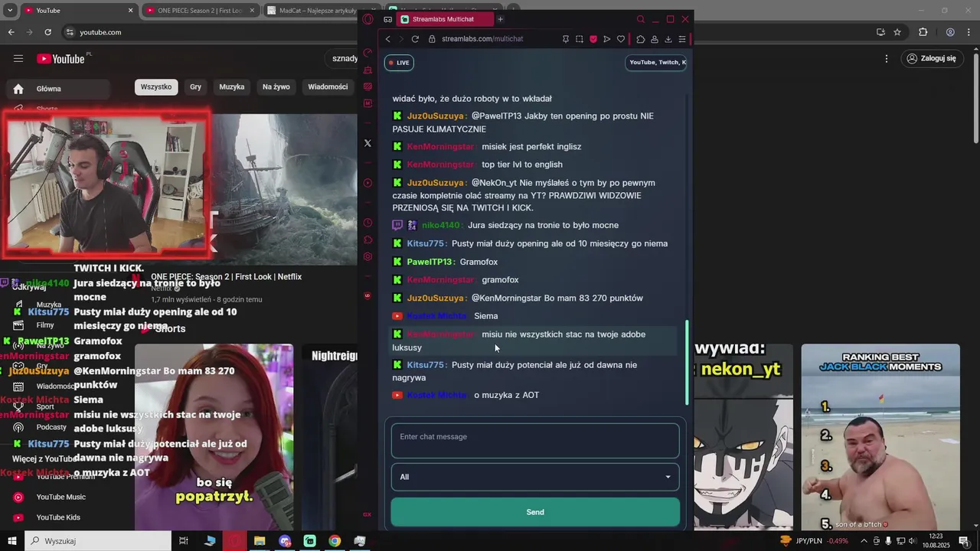Select the Na żywo filter chip
The height and width of the screenshot is (551, 980).
pos(276,87)
